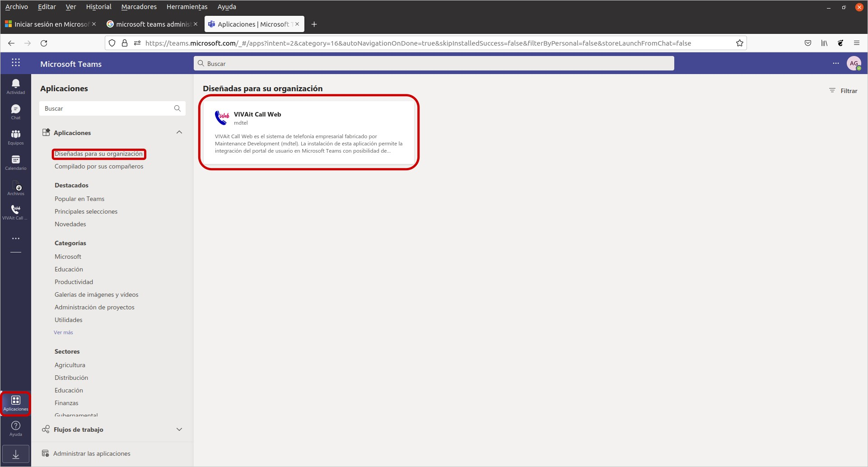Viewport: 868px width, 467px height.
Task: Switch to the microsoft teams admin tab
Action: point(152,24)
